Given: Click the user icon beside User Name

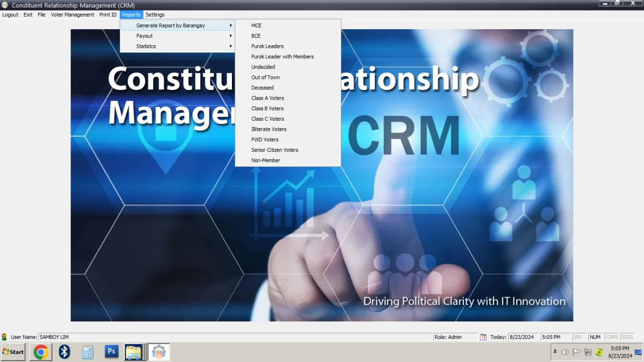Looking at the screenshot, I should (5, 337).
